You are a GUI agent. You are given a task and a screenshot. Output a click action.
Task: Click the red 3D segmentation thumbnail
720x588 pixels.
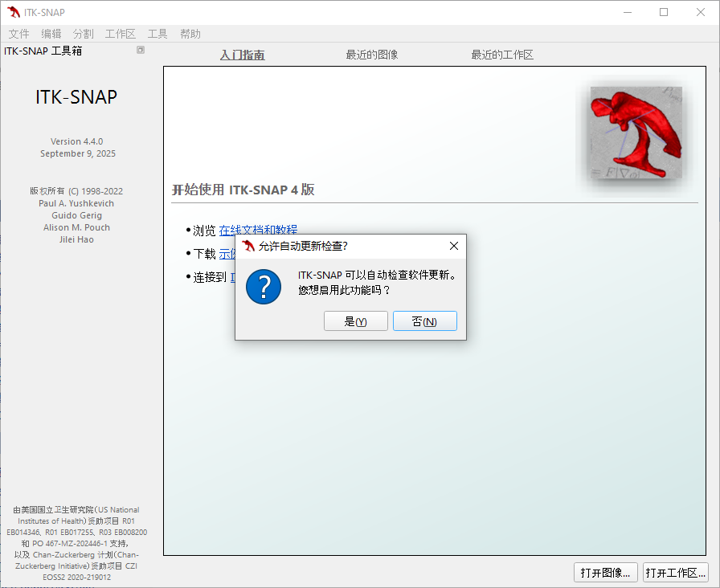tap(636, 133)
